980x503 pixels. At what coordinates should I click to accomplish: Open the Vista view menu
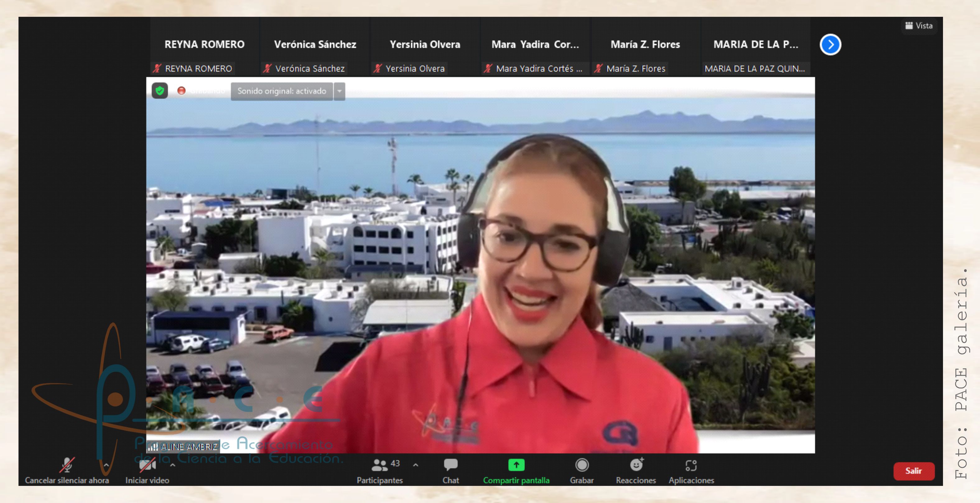(919, 26)
